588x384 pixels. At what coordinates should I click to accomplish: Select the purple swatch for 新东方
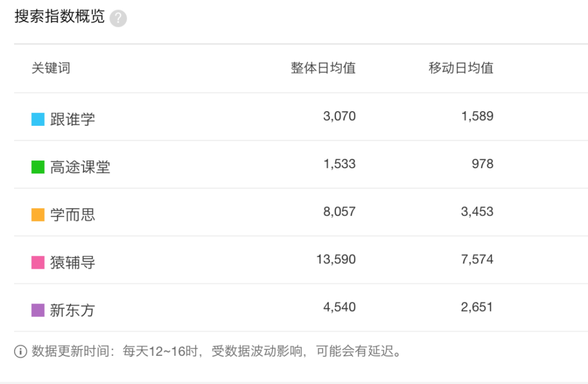[38, 310]
